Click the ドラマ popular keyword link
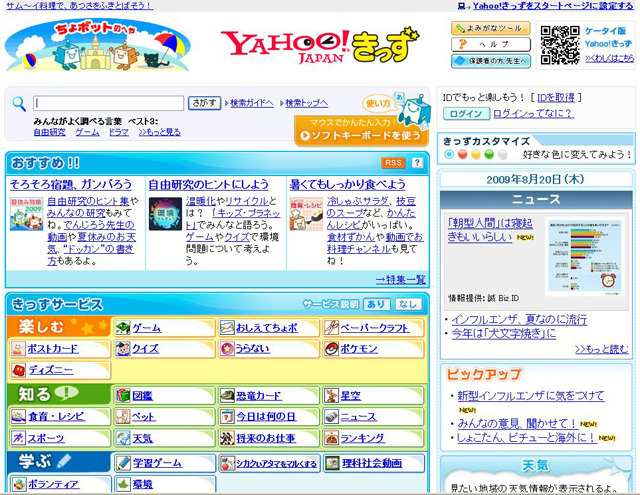The image size is (640, 495). coord(118,132)
